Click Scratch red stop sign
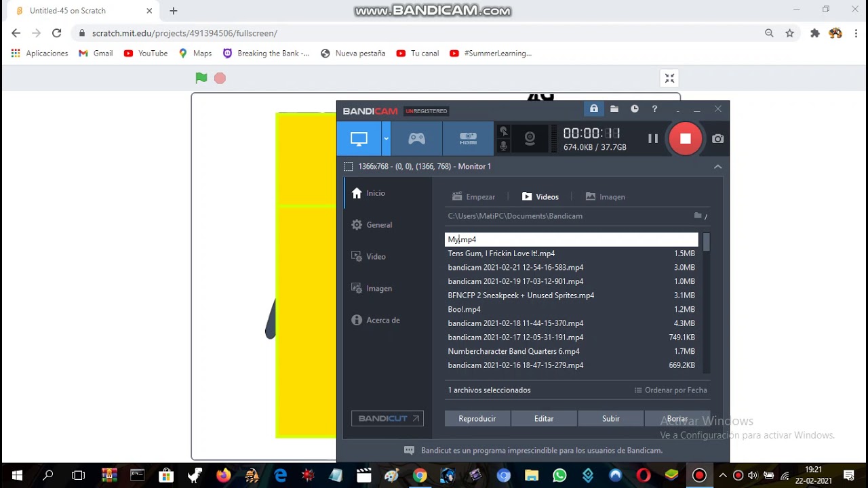The image size is (868, 488). (220, 79)
